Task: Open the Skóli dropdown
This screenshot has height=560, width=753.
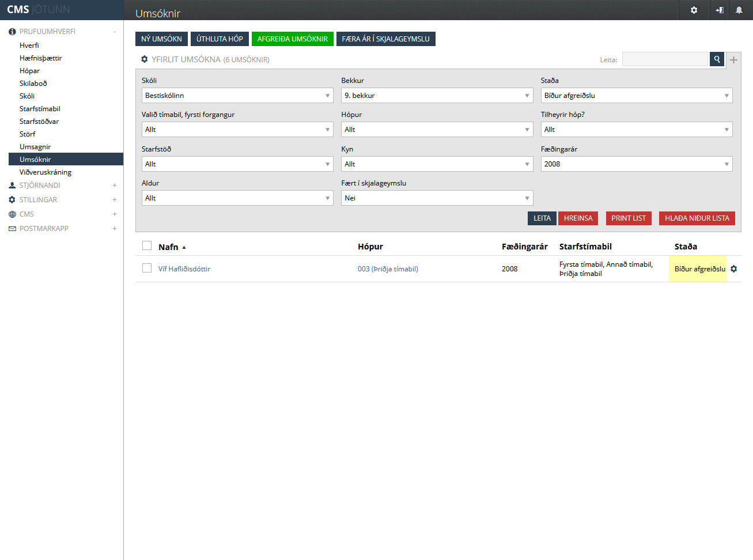Action: point(237,96)
